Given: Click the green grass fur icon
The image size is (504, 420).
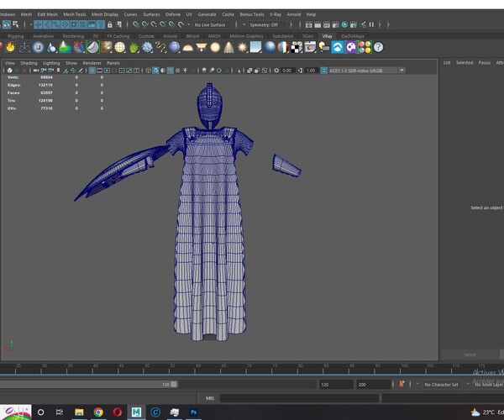Looking at the screenshot, I should point(134,48).
